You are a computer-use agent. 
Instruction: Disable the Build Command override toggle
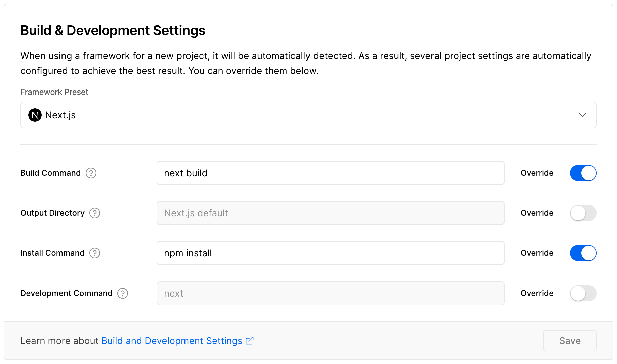pyautogui.click(x=583, y=173)
